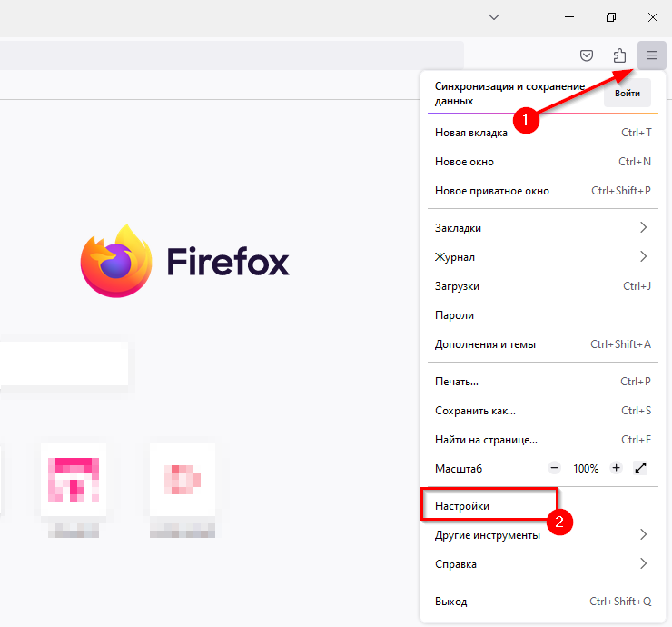Open the Extensions puzzle-piece icon
672x627 pixels.
[x=619, y=55]
